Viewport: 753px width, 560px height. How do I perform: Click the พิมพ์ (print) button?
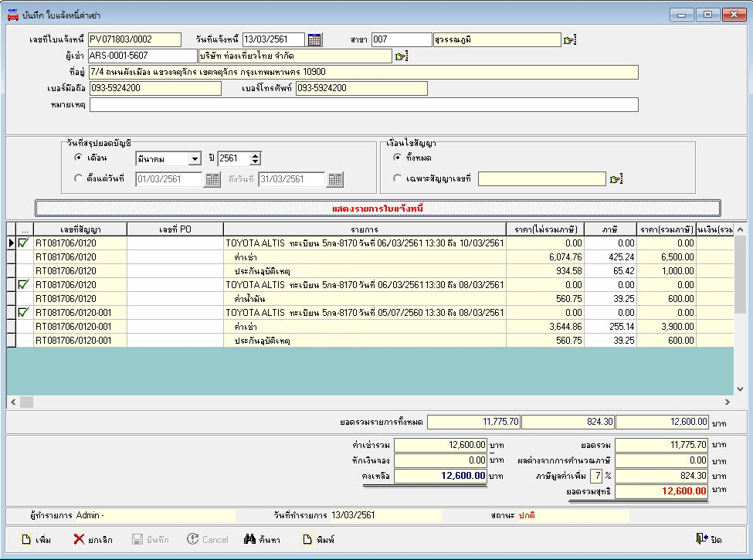point(319,539)
